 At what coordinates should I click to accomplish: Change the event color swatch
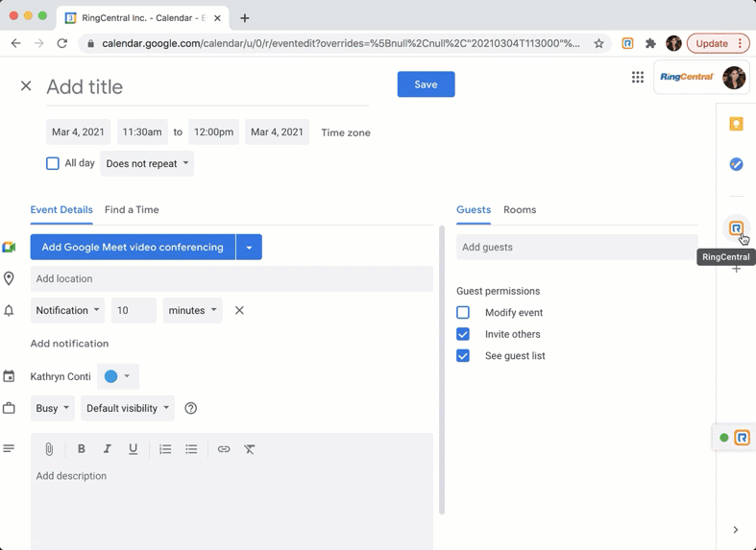click(117, 376)
